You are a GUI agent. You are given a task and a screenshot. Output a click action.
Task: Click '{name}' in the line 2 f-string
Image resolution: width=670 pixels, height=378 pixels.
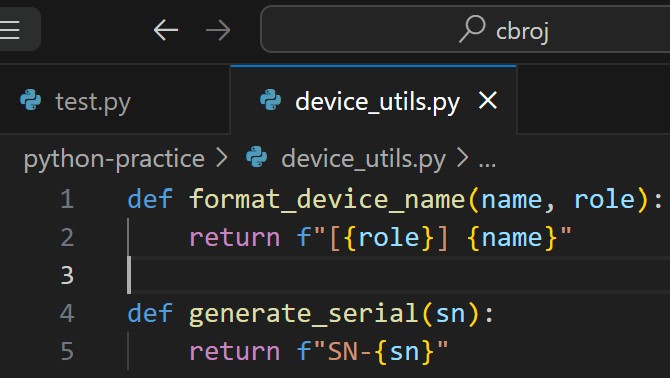512,237
